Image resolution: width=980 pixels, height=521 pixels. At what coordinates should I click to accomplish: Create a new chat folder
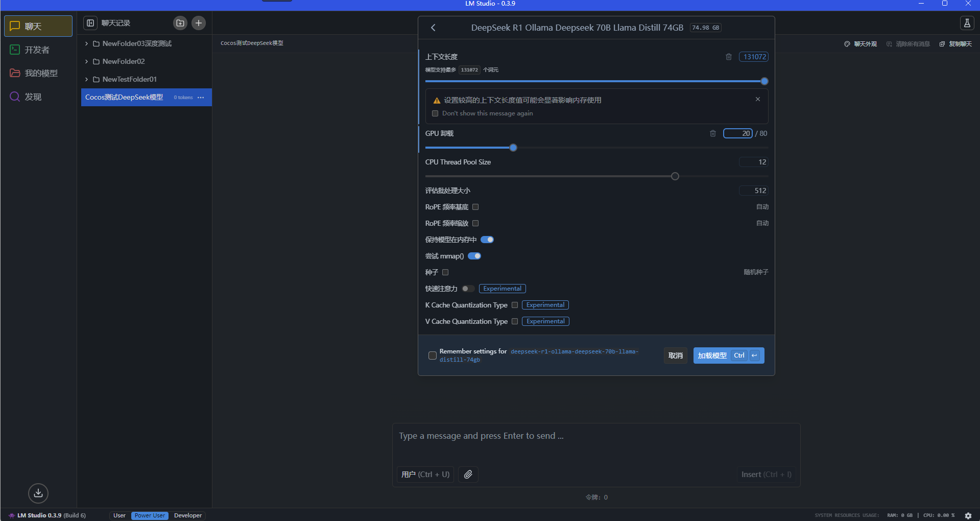point(180,23)
